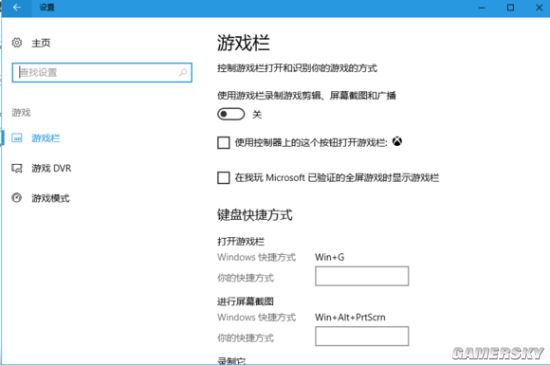
Task: Click the Win+Alt+PrtScrn shortcut text
Action: (x=350, y=317)
